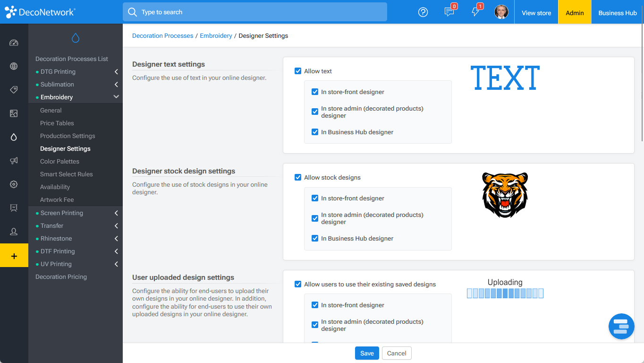This screenshot has height=363, width=644.
Task: Open Embroidery breadcrumb link
Action: click(216, 35)
